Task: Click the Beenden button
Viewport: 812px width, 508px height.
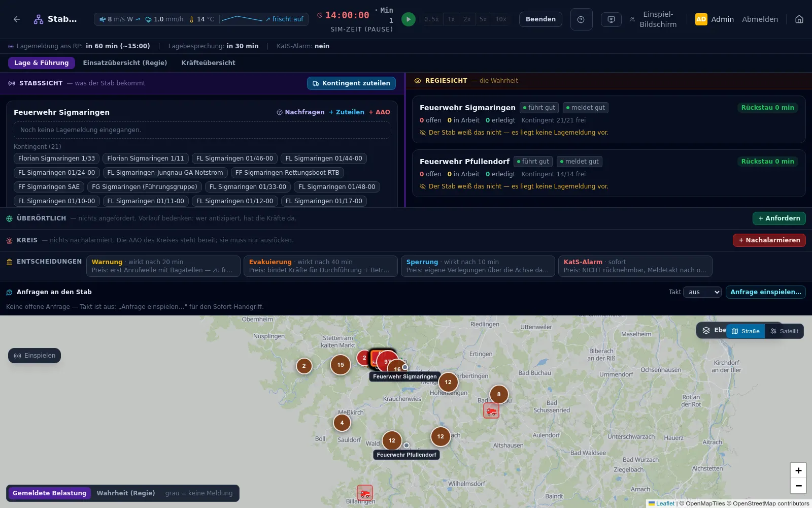Action: [540, 19]
